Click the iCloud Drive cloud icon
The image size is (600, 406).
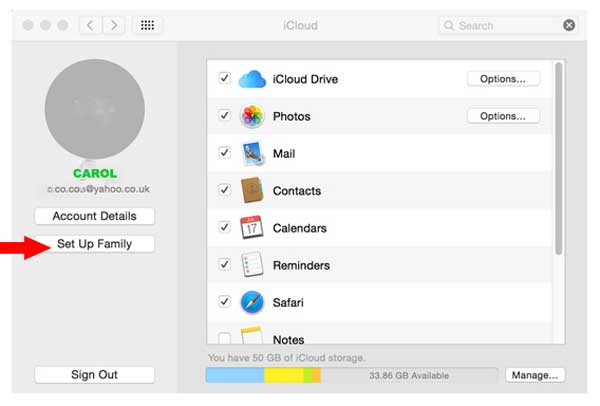252,79
